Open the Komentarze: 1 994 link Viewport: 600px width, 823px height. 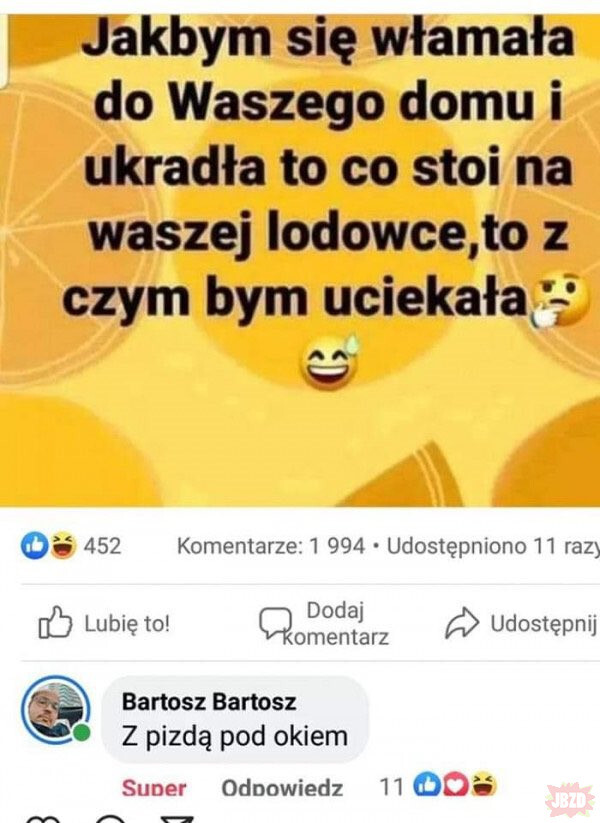click(270, 546)
